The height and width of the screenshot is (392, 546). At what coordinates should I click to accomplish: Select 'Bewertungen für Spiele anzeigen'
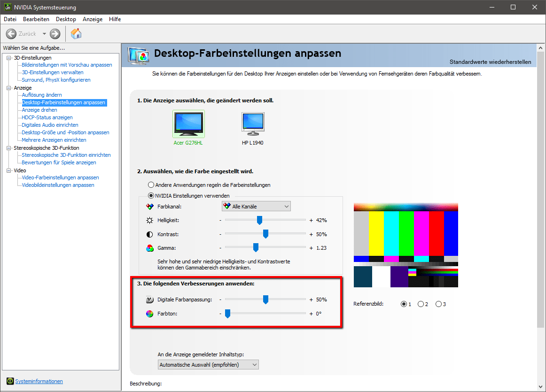point(59,163)
